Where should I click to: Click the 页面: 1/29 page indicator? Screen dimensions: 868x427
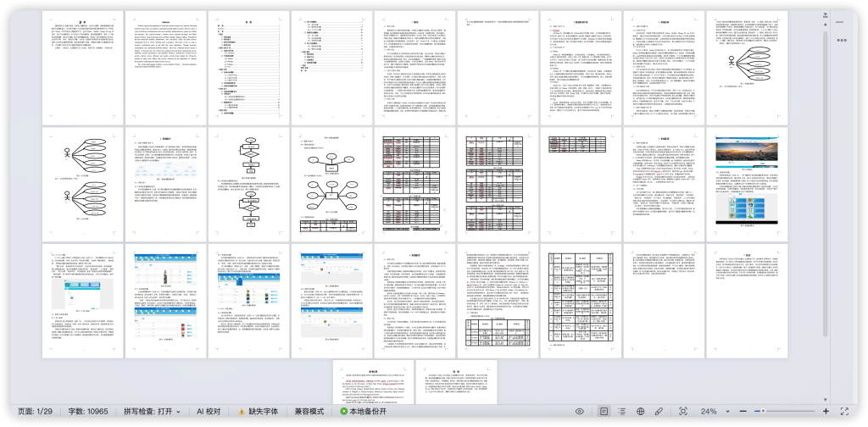[35, 412]
